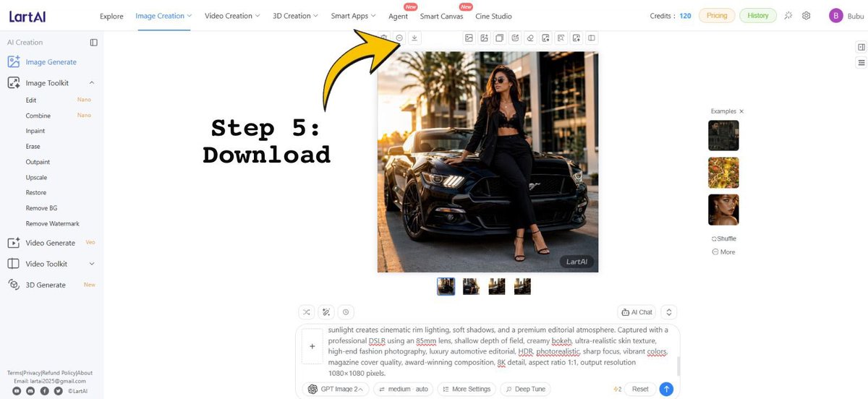Click the magic wand enhance prompt icon
The height and width of the screenshot is (399, 868).
326,312
